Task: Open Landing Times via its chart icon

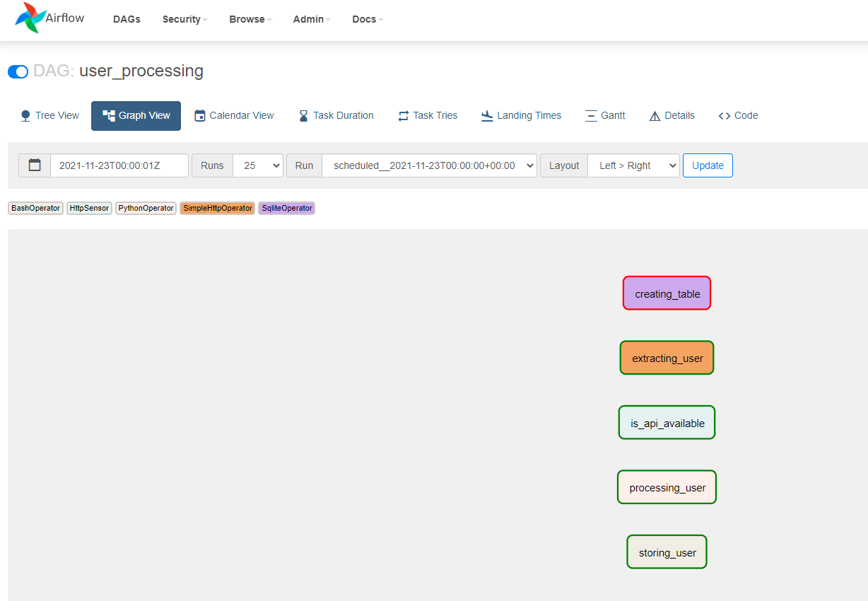Action: pyautogui.click(x=486, y=115)
